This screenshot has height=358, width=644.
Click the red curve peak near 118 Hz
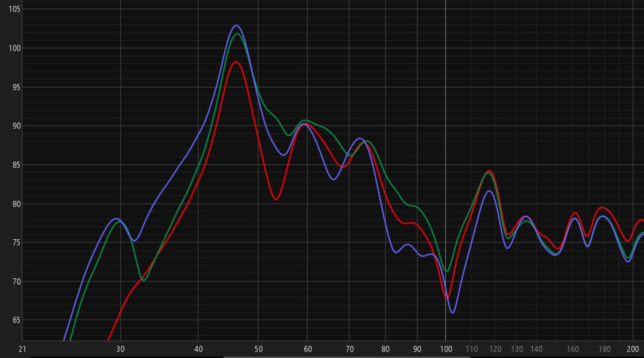[489, 171]
